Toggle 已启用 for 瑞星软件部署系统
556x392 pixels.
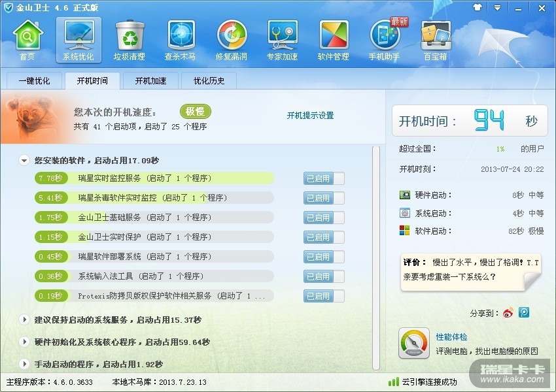(x=324, y=257)
